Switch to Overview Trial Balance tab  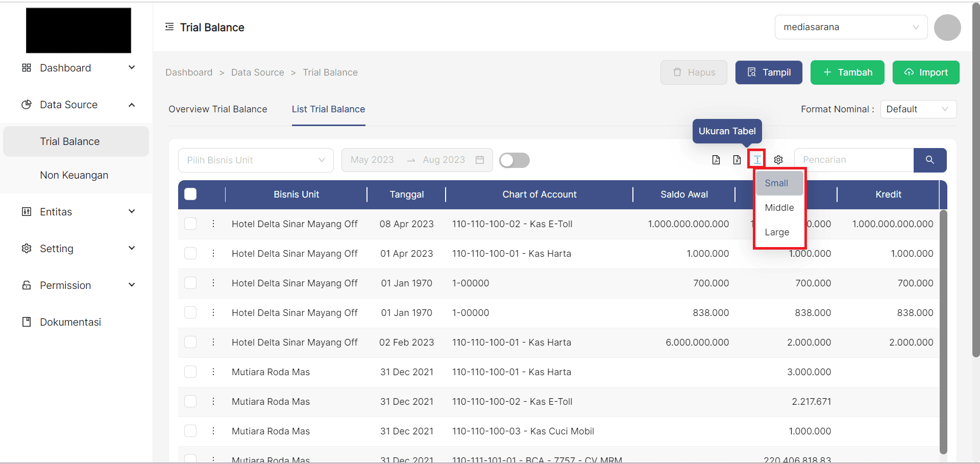pos(217,109)
